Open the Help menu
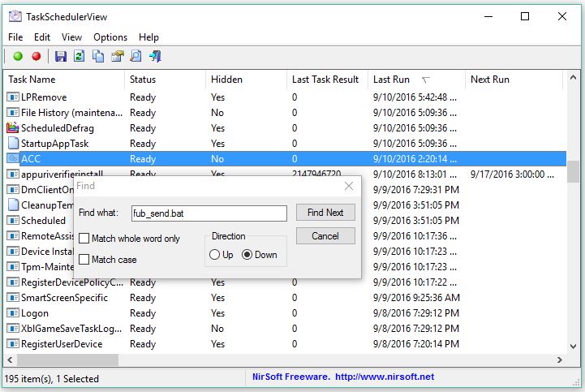The height and width of the screenshot is (392, 585). pos(148,37)
